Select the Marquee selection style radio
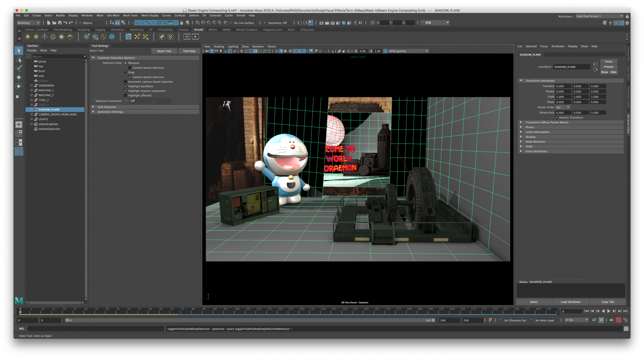This screenshot has height=358, width=644. tap(125, 63)
